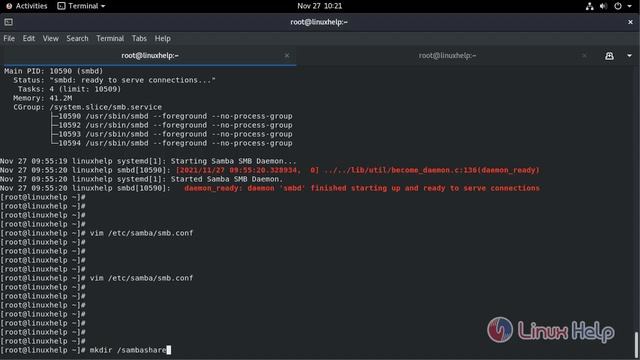Image resolution: width=640 pixels, height=360 pixels.
Task: Open the clock showing Nov 27 10:21
Action: [320, 6]
